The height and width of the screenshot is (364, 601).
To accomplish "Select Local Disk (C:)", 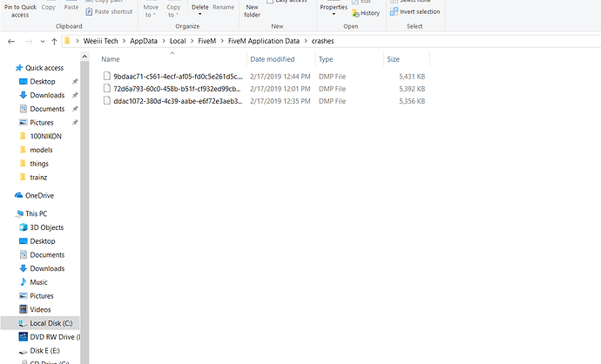I will click(40, 323).
